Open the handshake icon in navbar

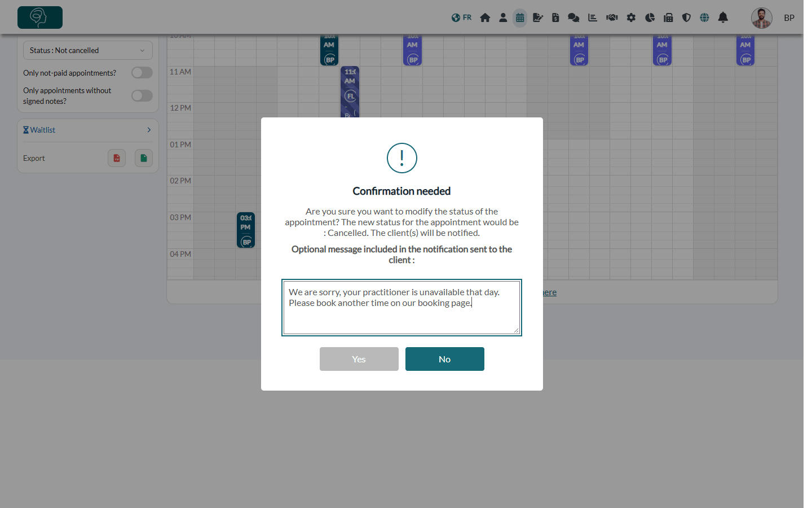click(x=612, y=17)
